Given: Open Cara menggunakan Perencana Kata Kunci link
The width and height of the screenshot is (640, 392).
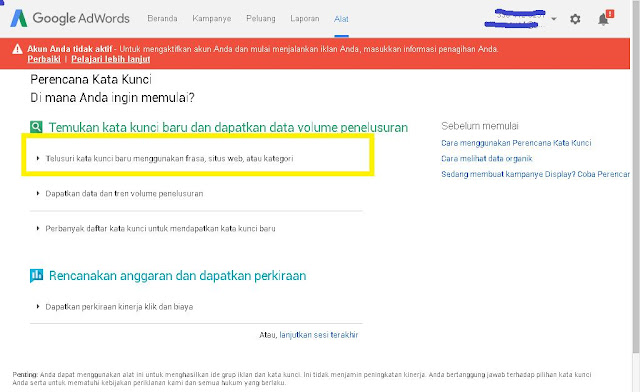Looking at the screenshot, I should click(516, 143).
